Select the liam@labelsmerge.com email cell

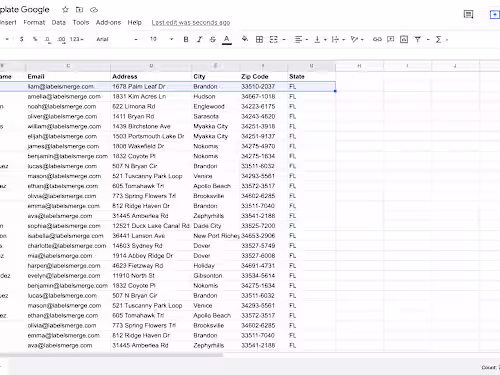(68, 87)
